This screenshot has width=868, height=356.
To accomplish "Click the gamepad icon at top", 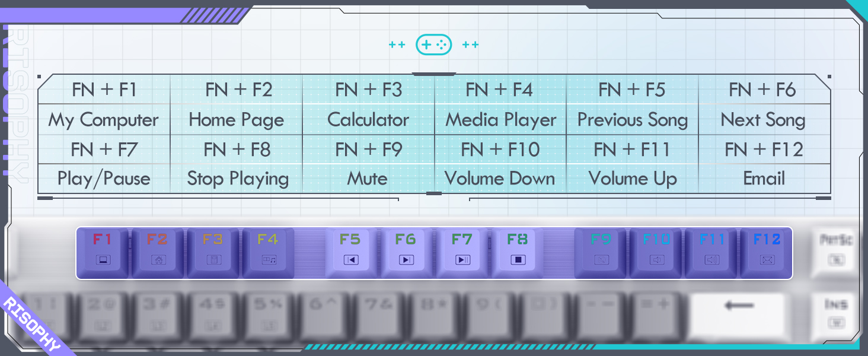I will click(434, 44).
